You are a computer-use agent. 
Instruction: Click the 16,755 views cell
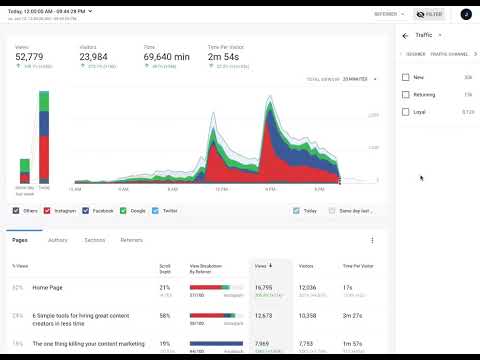pos(263,287)
